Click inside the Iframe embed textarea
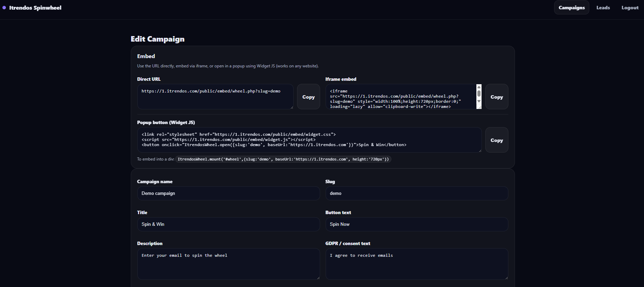 [401, 97]
